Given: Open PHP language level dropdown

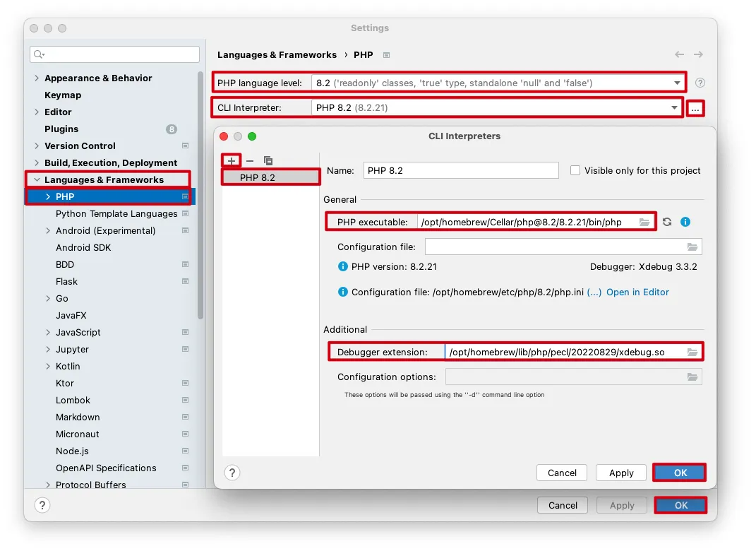Looking at the screenshot, I should [677, 83].
